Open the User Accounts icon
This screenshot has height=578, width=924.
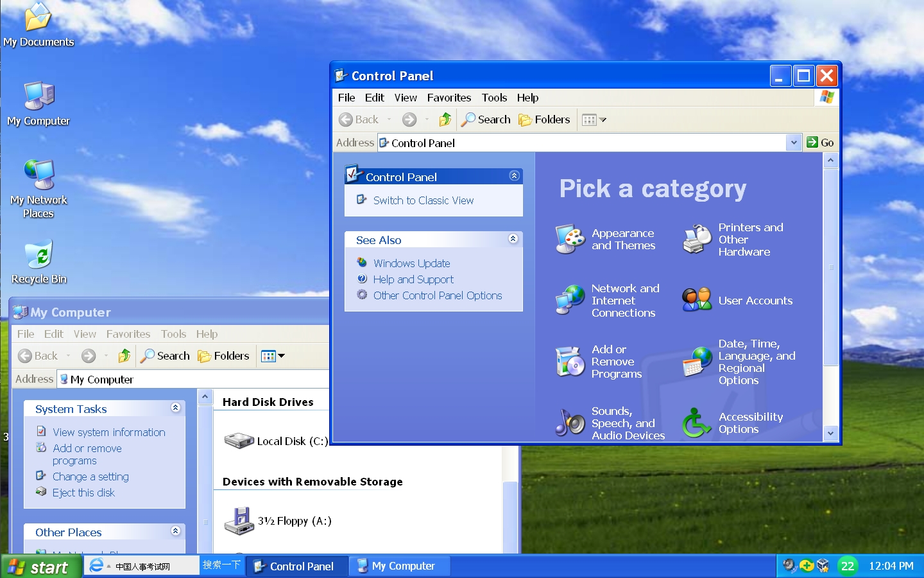[x=697, y=300]
